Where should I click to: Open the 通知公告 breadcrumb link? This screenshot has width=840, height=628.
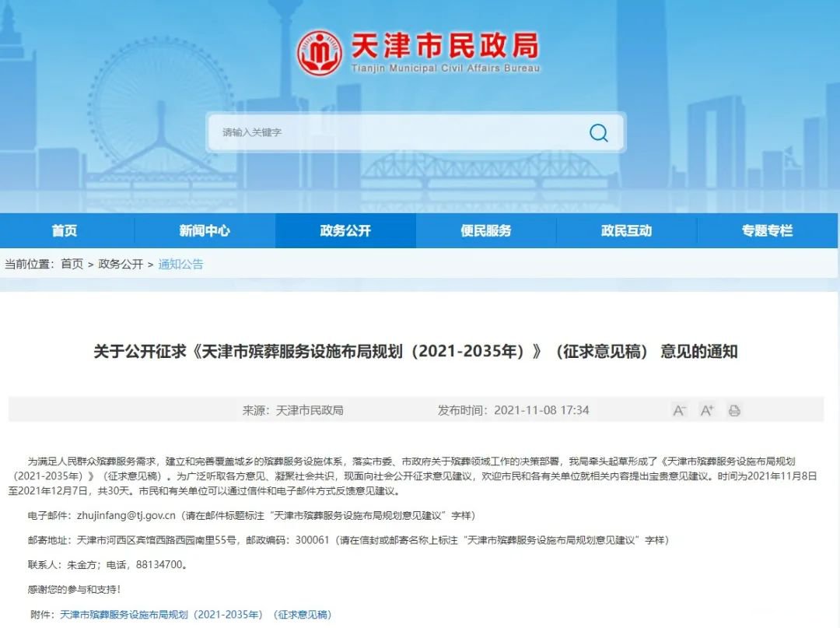[181, 264]
